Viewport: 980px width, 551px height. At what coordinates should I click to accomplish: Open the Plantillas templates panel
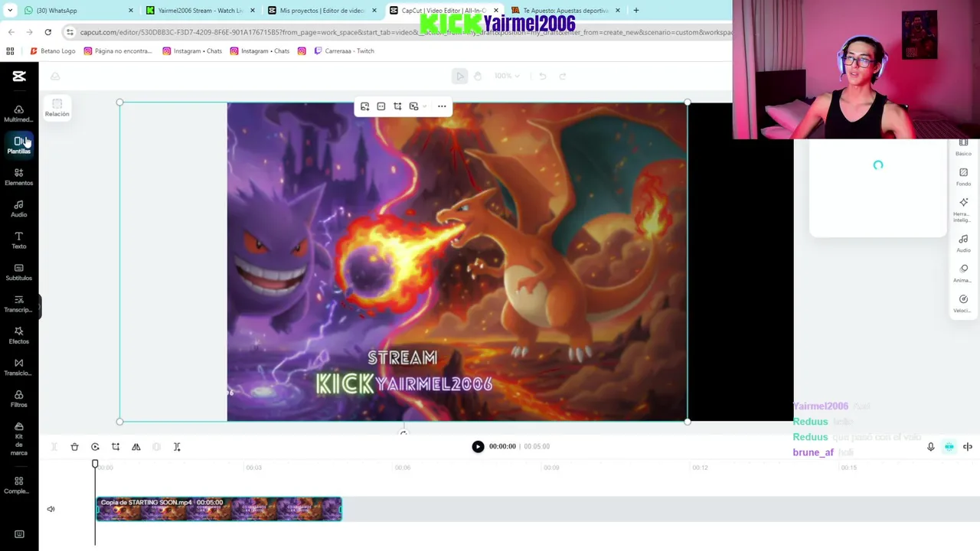click(x=18, y=145)
